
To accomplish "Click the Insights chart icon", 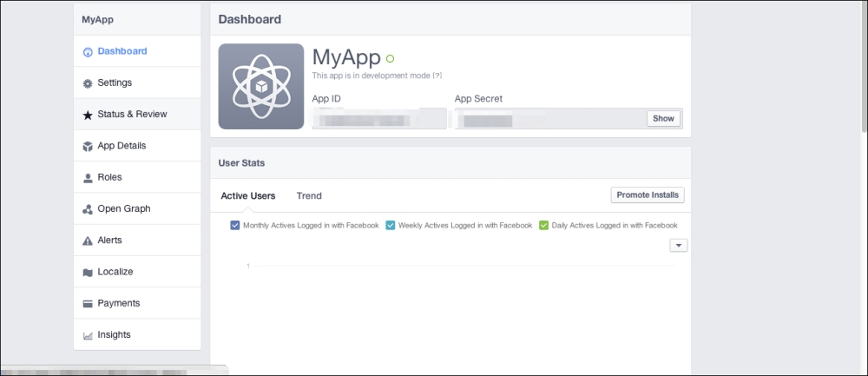I will [88, 335].
